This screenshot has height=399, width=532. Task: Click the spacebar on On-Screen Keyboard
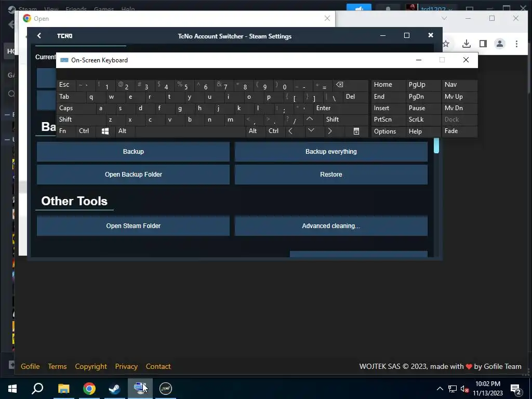click(x=190, y=131)
